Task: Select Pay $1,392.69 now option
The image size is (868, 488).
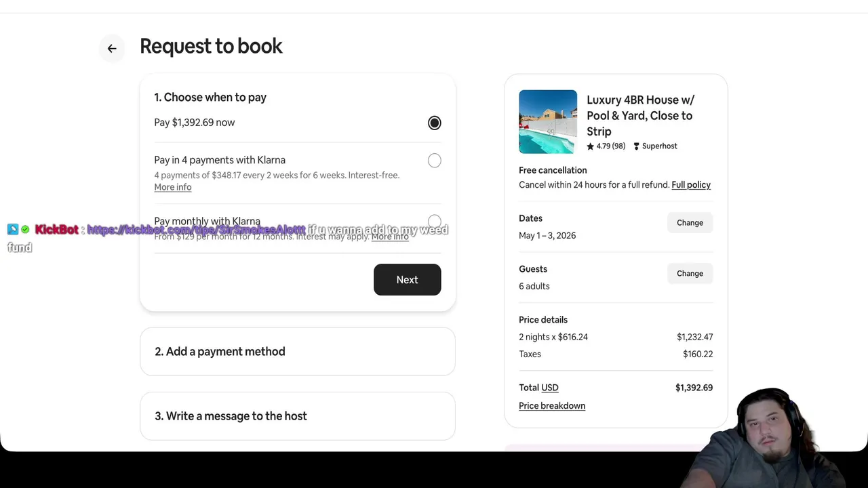Action: [x=434, y=123]
